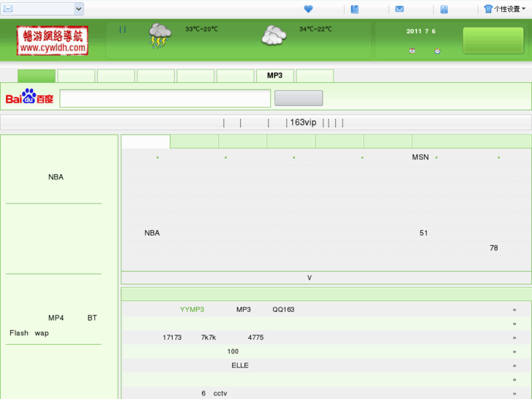Open the green YYMP3 link
The image size is (532, 399).
192,310
